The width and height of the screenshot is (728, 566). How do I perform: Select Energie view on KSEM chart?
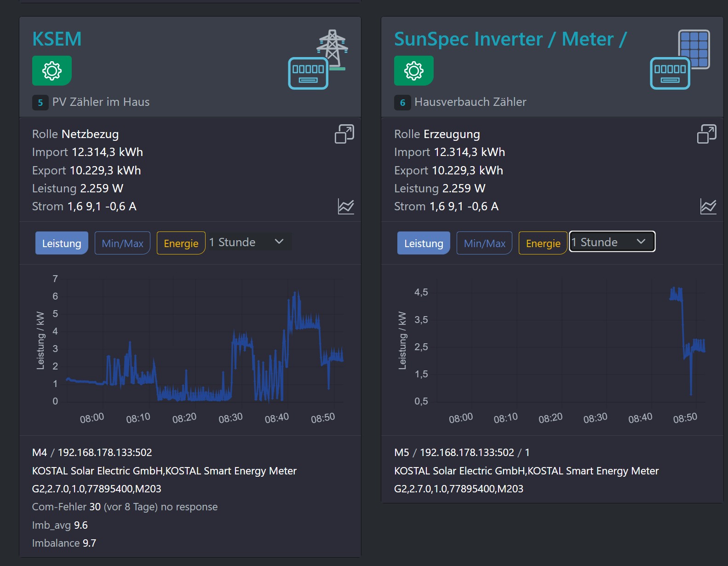[181, 243]
